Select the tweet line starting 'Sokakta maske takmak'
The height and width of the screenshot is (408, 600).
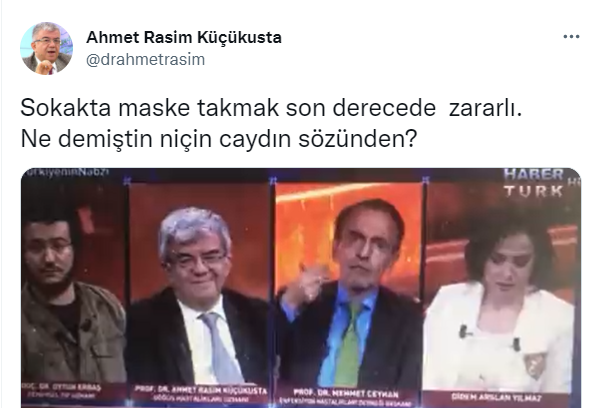click(x=271, y=108)
